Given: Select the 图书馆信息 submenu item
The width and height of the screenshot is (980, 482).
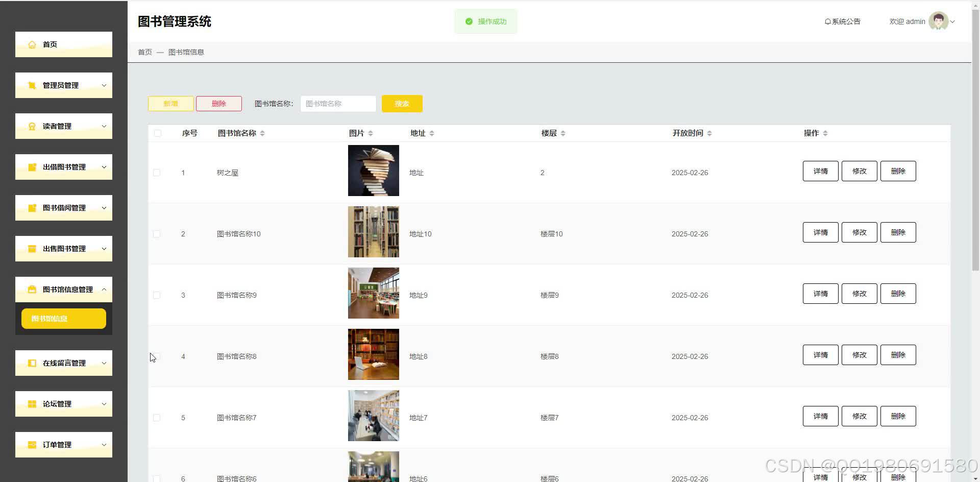Looking at the screenshot, I should 64,319.
